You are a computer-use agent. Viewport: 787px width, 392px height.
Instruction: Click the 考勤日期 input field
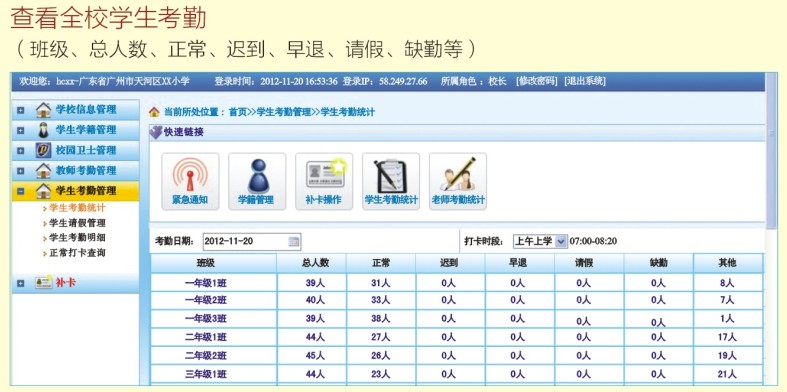click(251, 241)
